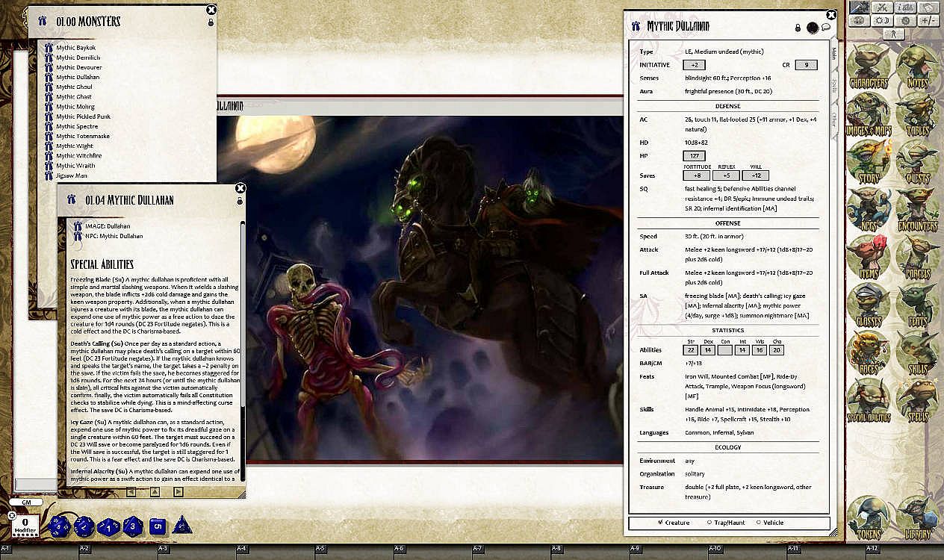Roll the Fortitude +8 save field
Screen dimensions: 944x560
point(696,175)
